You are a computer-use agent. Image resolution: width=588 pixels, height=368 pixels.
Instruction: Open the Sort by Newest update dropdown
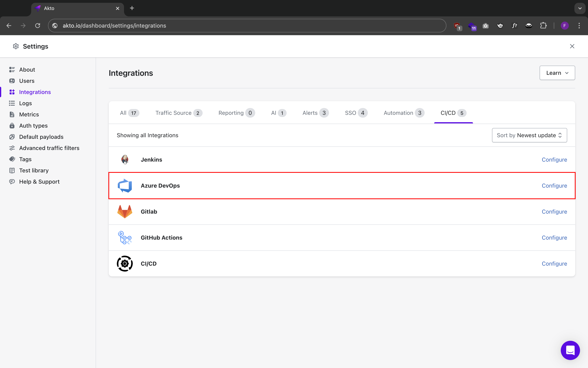pos(529,135)
